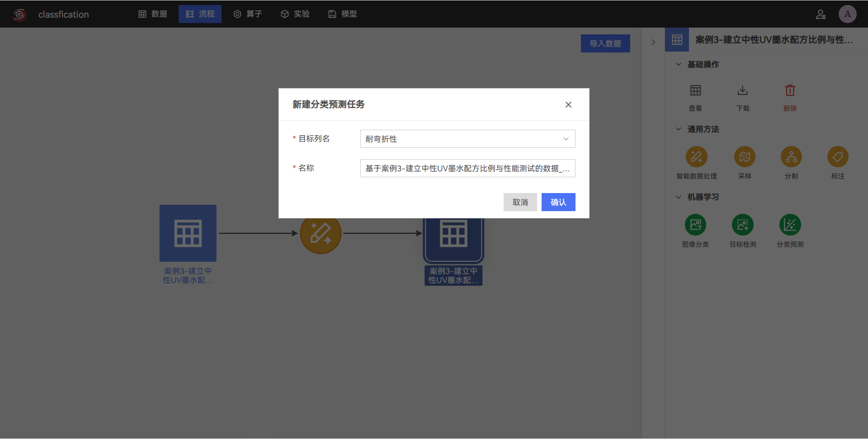Select the smart processing node on canvas
Screen dimensions: 868x439
pos(321,234)
